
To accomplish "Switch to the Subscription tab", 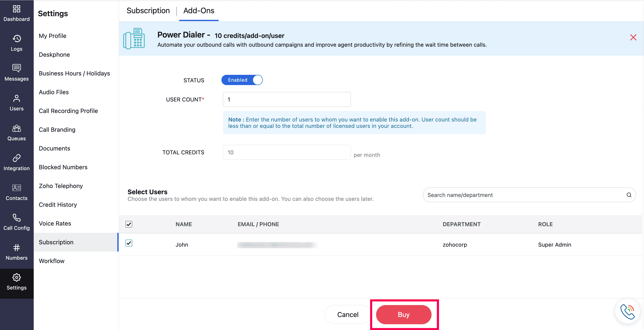I will tap(148, 11).
